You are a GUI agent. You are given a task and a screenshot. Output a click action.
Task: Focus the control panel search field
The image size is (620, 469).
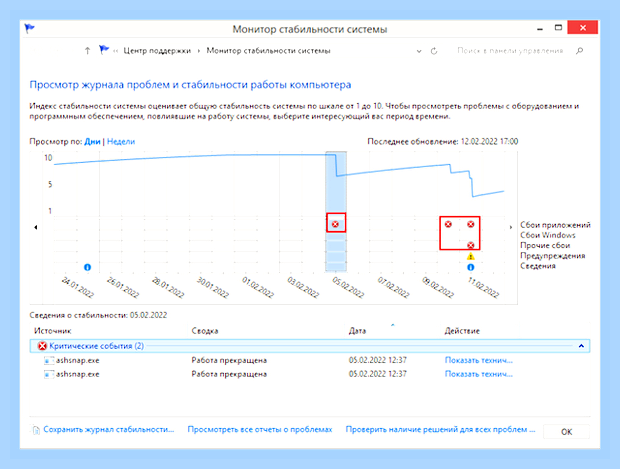tap(510, 51)
